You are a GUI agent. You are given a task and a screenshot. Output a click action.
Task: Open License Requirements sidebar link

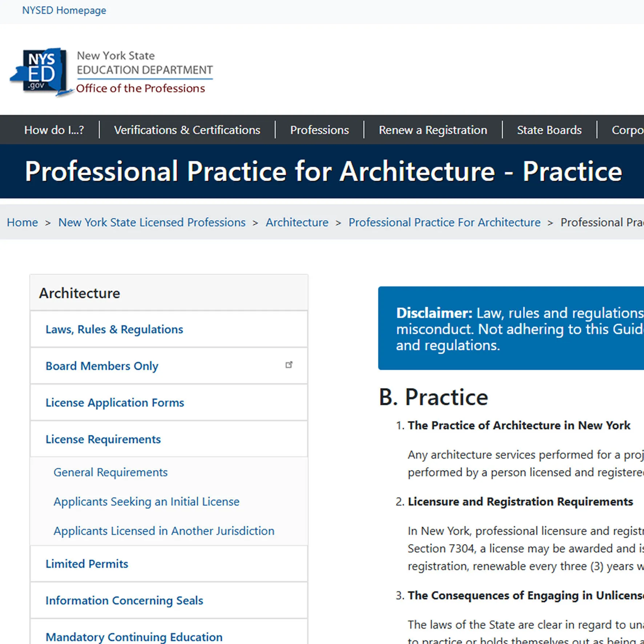pyautogui.click(x=169, y=439)
